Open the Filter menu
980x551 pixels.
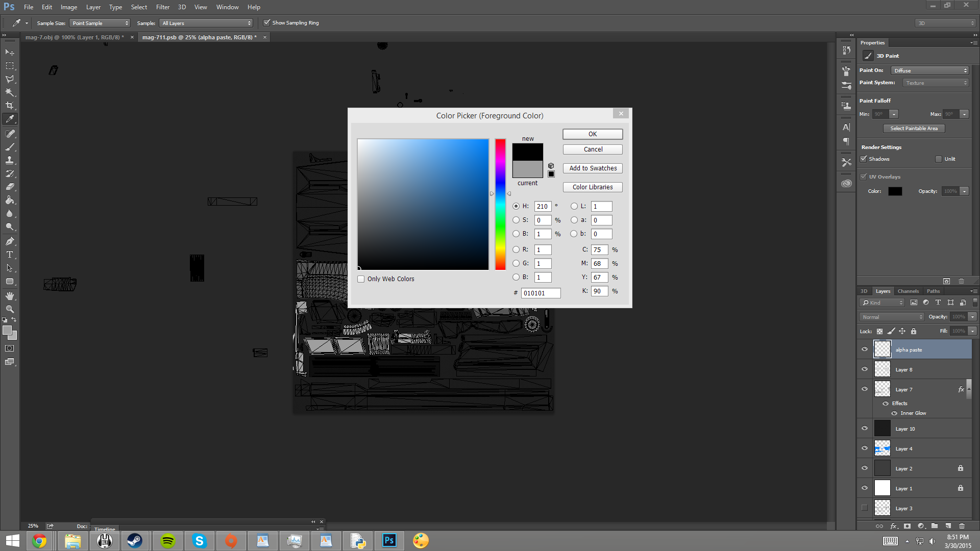click(162, 7)
